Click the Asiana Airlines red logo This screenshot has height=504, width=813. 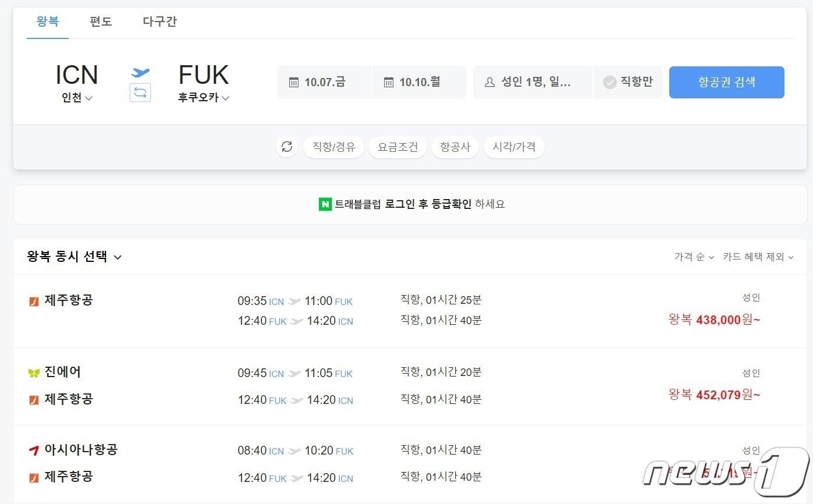[x=34, y=450]
